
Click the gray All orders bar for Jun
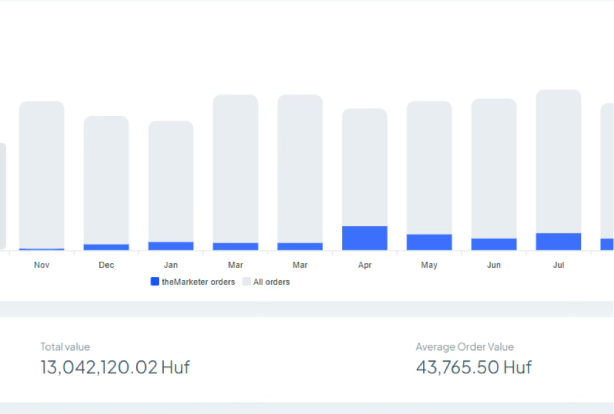coord(494,165)
